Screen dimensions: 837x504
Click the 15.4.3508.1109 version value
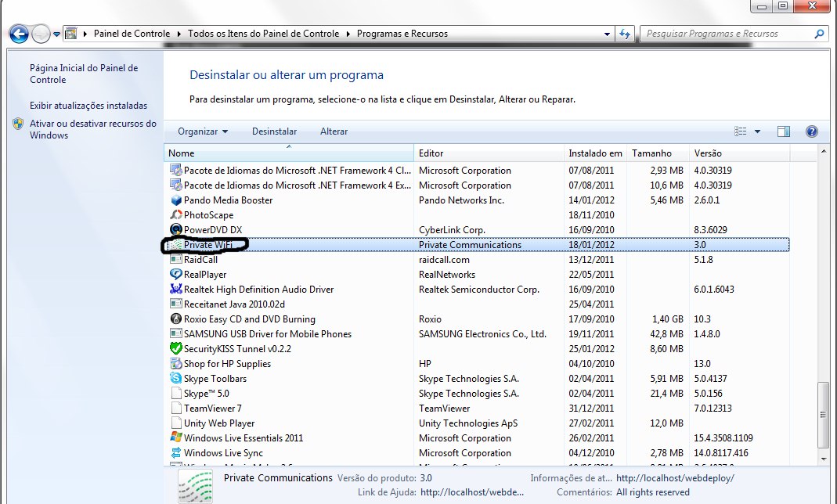723,437
